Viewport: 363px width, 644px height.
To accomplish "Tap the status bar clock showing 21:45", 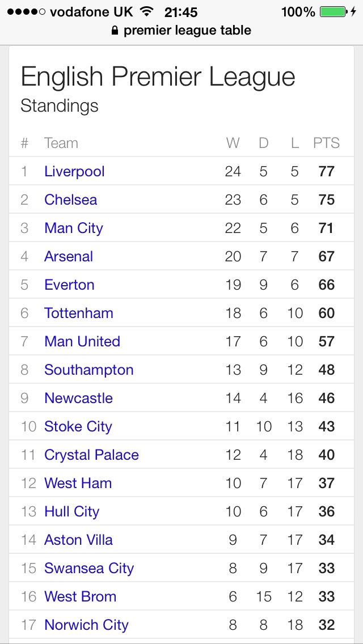I will (x=180, y=12).
